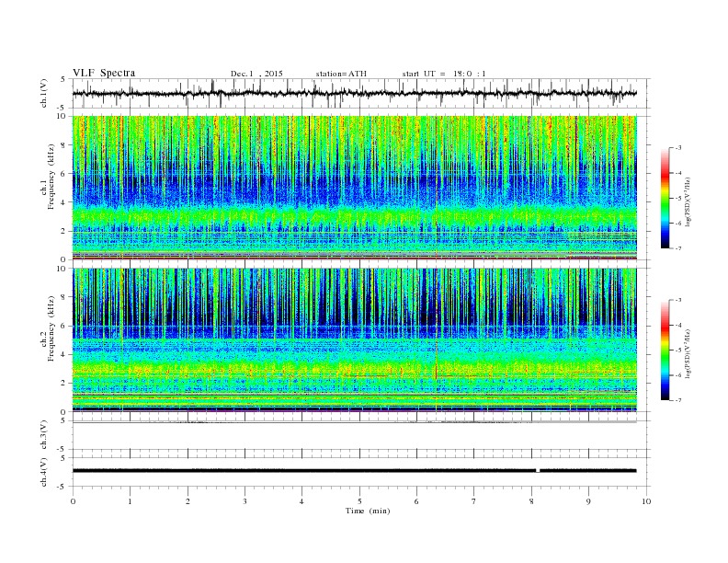Screen dimensions: 728x563
Task: Click the log(PSD) label beside the ch.2 colorbar
Action: (x=688, y=353)
